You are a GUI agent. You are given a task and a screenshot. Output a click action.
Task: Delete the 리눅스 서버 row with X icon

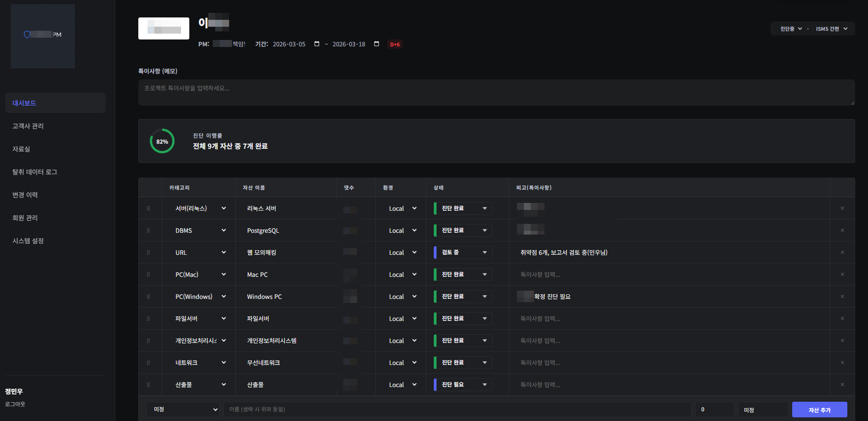842,208
